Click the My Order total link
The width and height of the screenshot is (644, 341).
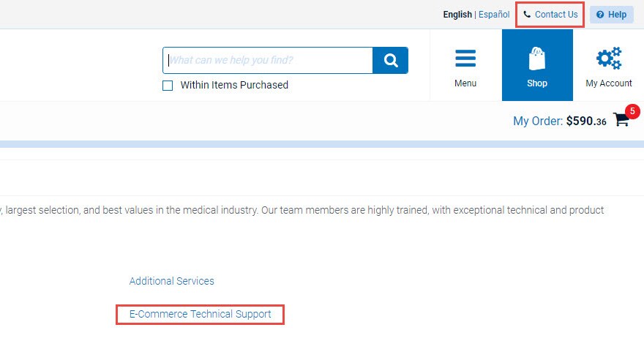(x=560, y=121)
